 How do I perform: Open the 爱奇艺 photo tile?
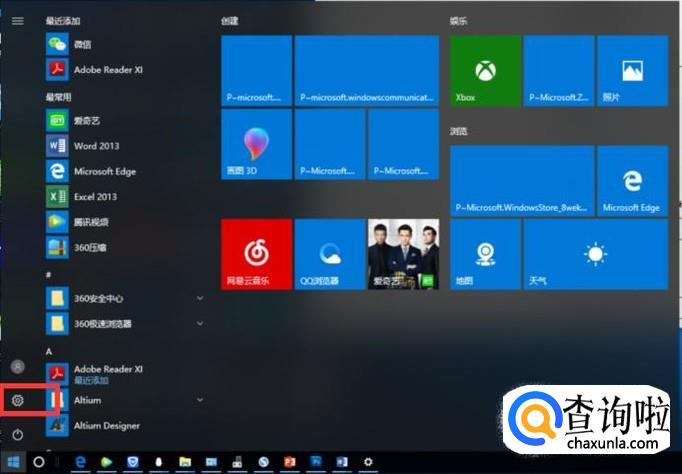pos(403,254)
